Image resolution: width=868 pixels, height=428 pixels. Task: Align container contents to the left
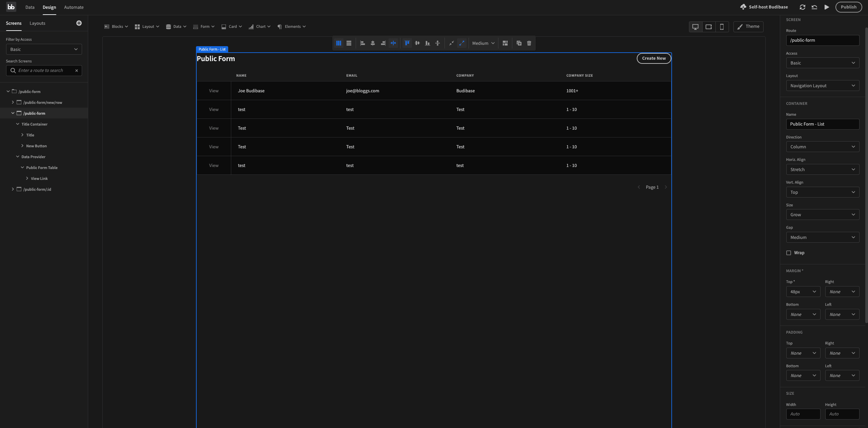(x=362, y=43)
